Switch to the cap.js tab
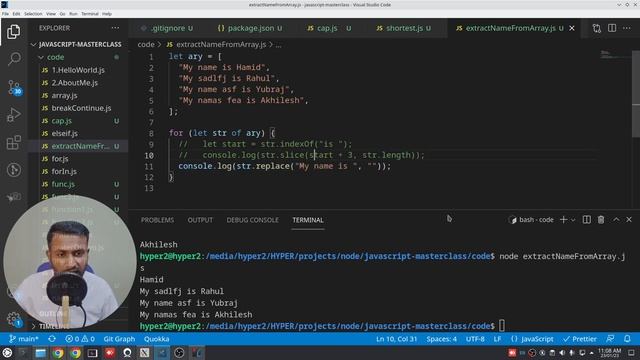 pyautogui.click(x=329, y=28)
